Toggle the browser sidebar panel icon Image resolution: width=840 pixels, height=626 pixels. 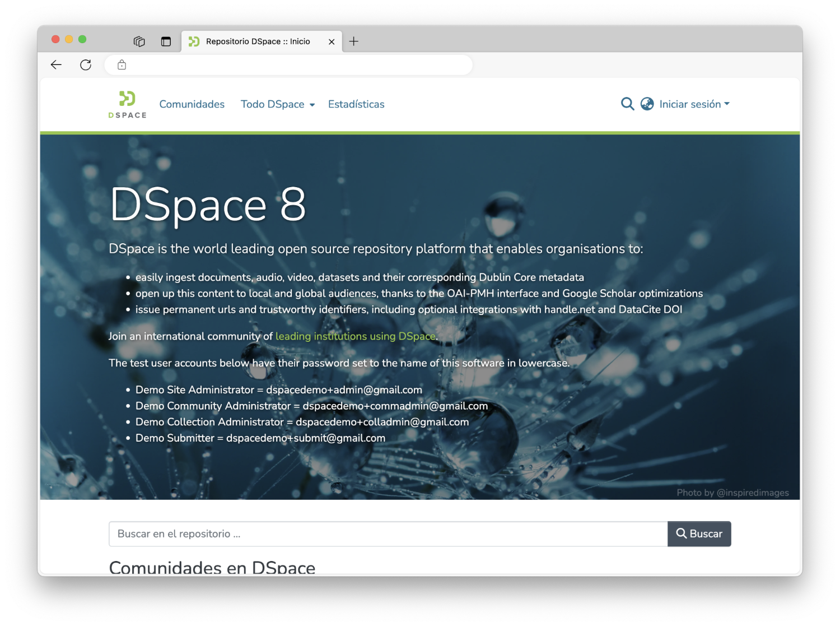(x=166, y=41)
